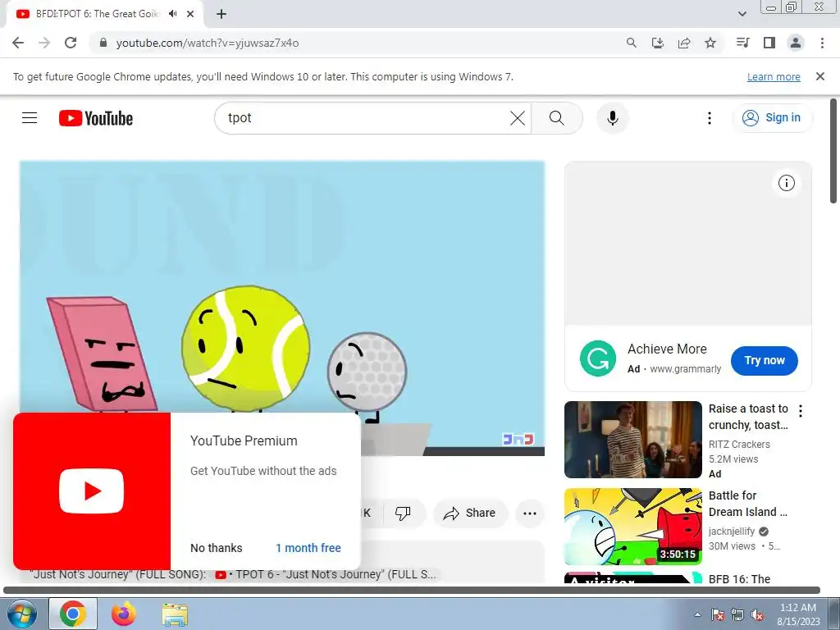
Task: Run the search with the magnifier button
Action: pos(557,118)
